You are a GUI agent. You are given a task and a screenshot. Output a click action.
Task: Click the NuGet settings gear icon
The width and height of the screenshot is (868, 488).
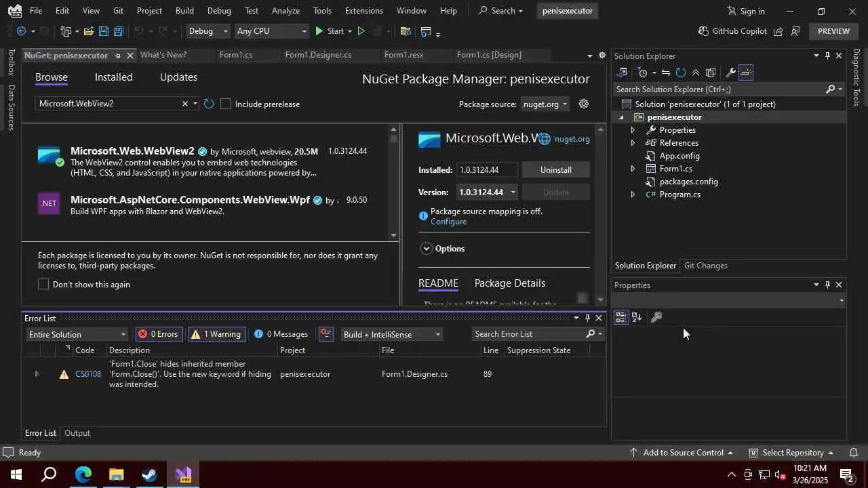point(584,104)
